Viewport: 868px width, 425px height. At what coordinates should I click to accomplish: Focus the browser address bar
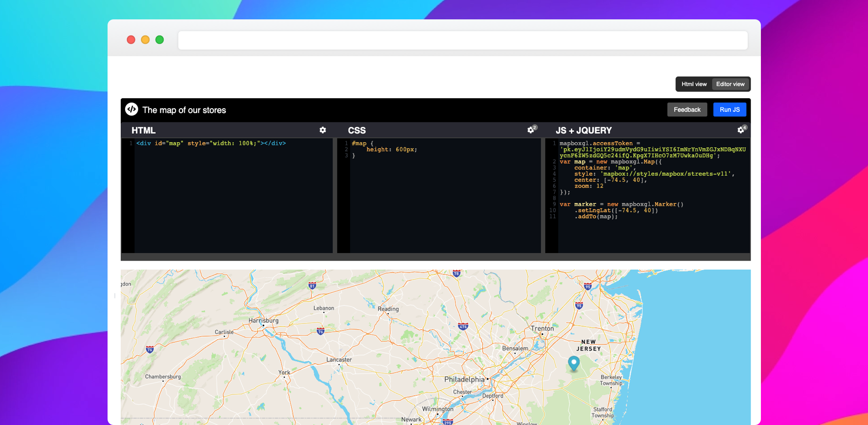[x=462, y=40]
